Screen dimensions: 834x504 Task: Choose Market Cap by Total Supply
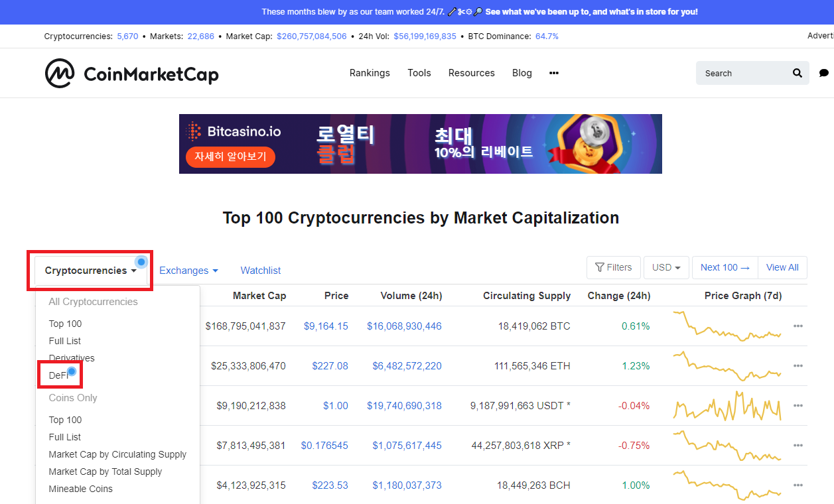(x=105, y=472)
